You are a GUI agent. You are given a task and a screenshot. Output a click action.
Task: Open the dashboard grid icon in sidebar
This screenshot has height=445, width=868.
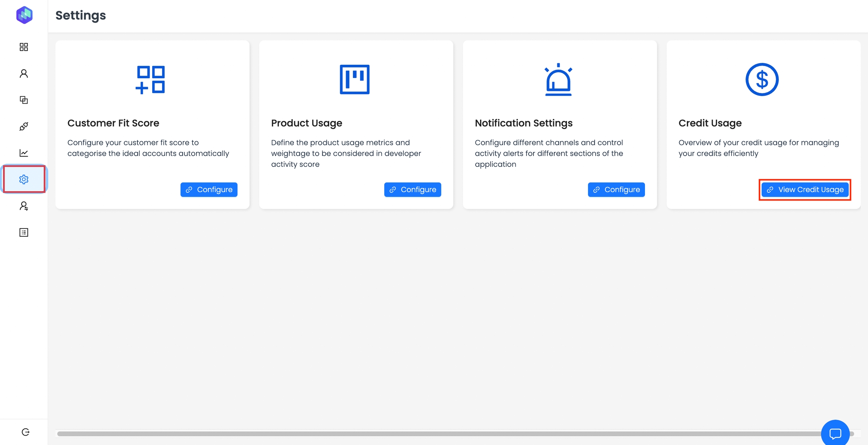tap(24, 47)
